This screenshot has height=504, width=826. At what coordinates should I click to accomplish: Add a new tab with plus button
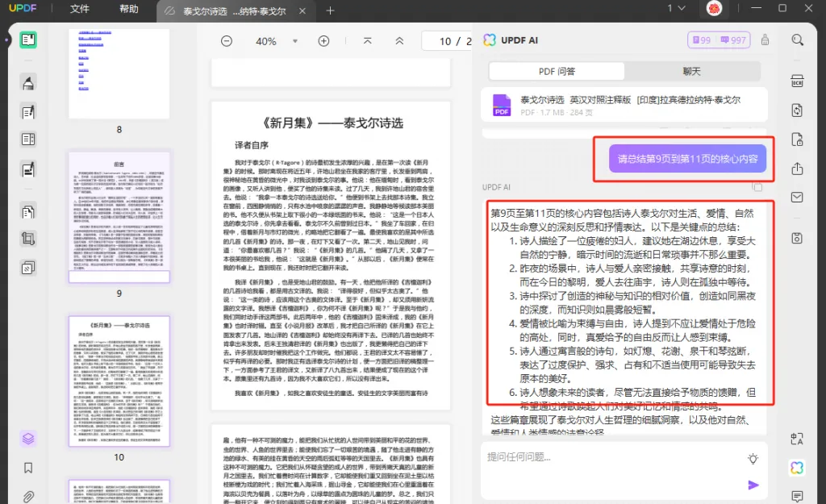[330, 10]
